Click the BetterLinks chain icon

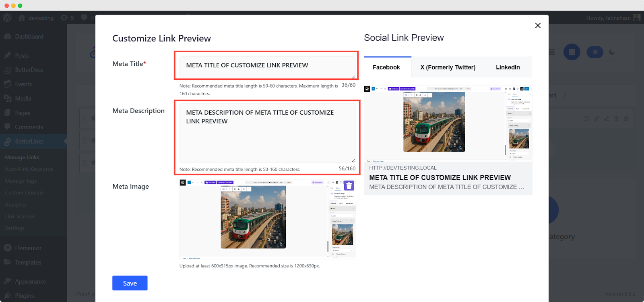pyautogui.click(x=8, y=142)
